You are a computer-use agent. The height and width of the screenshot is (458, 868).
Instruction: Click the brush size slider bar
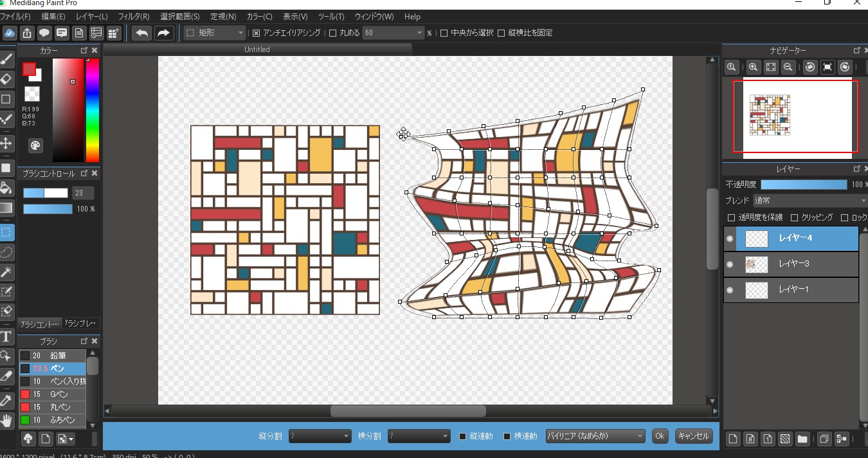(x=46, y=193)
